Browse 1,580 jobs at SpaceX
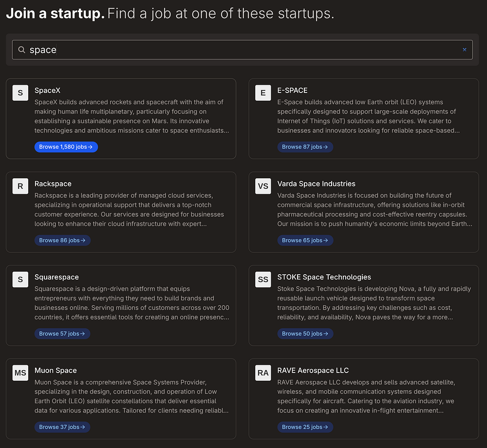Screen dimensions: 487x448 66,147
